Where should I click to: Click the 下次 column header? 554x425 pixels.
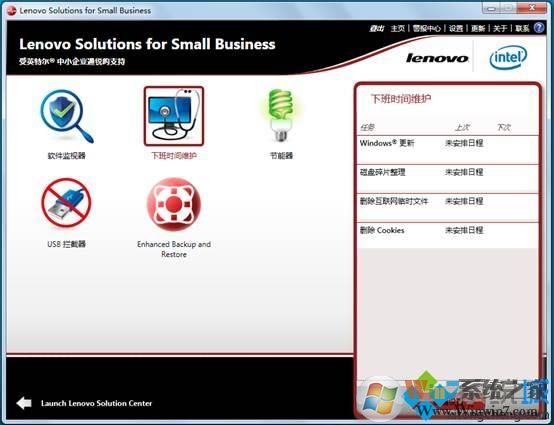[x=503, y=127]
